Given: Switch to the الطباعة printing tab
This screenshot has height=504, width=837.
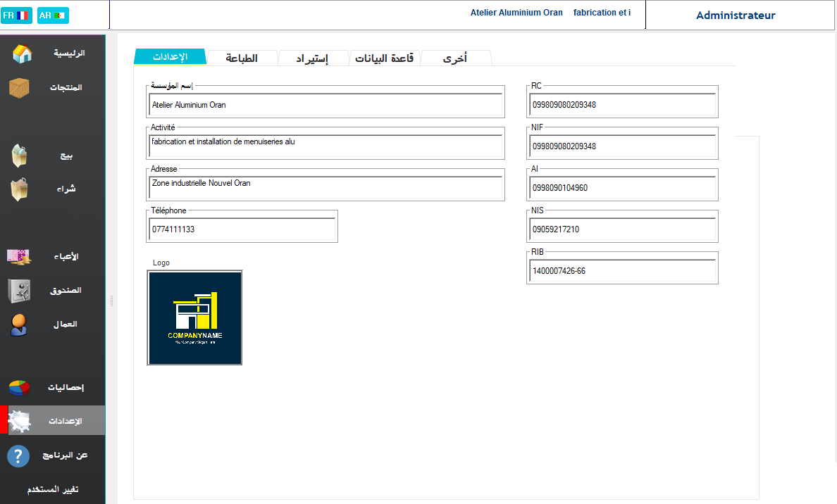Looking at the screenshot, I should point(242,58).
